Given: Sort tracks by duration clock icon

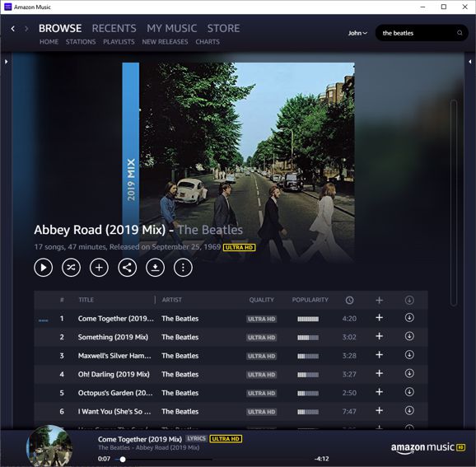Looking at the screenshot, I should (x=349, y=301).
